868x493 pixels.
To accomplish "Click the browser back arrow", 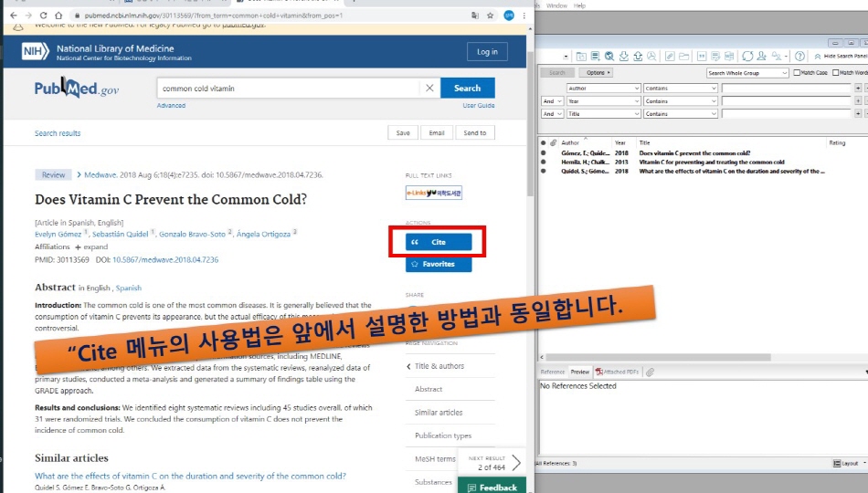I will [14, 16].
